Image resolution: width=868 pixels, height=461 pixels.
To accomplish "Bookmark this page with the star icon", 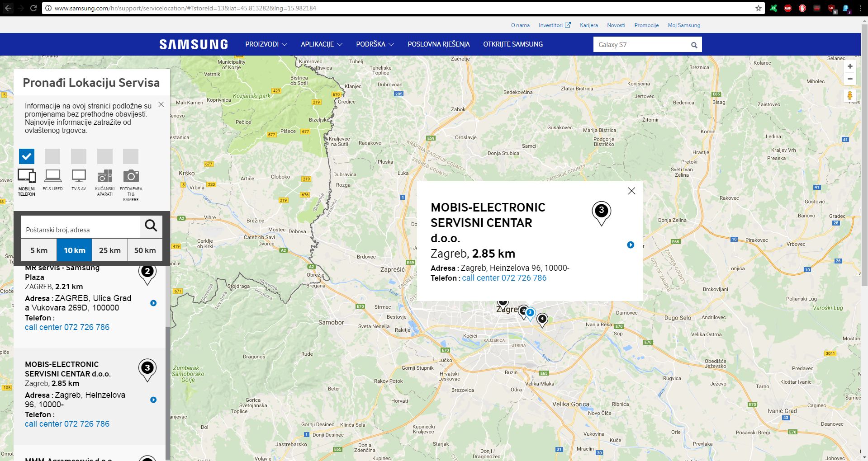I will click(x=759, y=8).
